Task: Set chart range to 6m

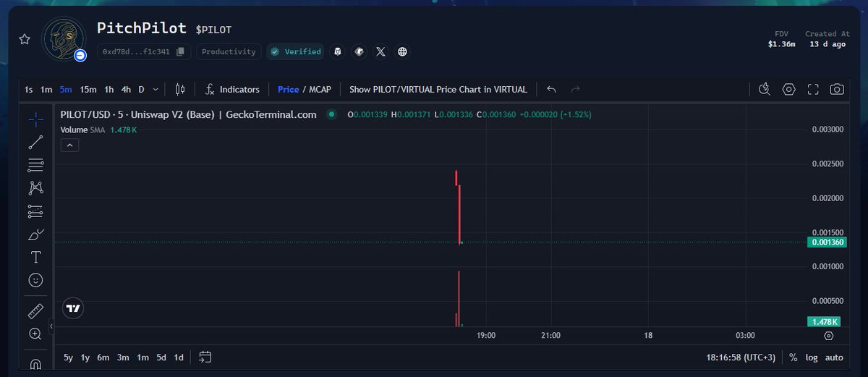Action: pos(103,357)
